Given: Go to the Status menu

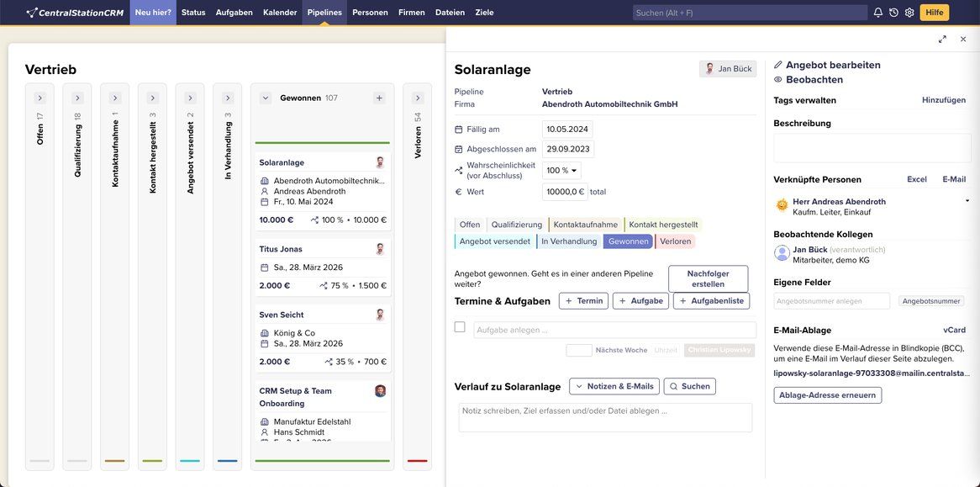Looking at the screenshot, I should 193,13.
